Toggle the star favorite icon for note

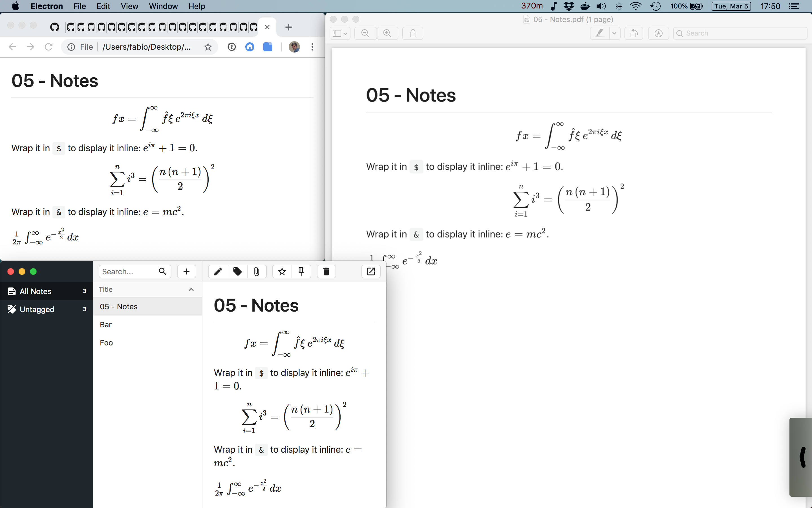(x=282, y=271)
